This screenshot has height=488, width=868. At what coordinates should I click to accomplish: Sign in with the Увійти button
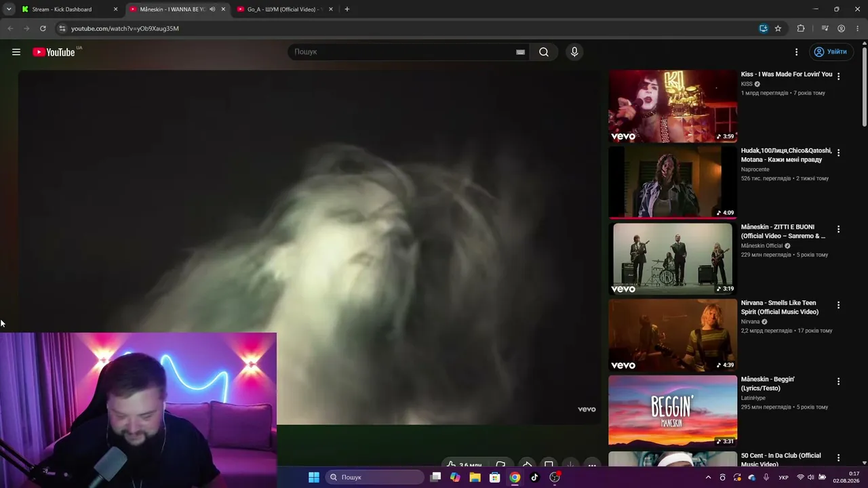point(830,52)
